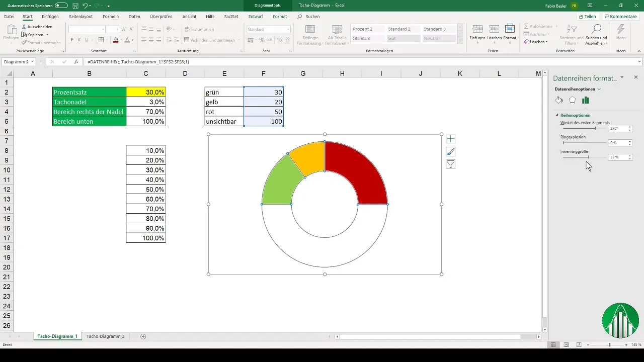This screenshot has width=644, height=362.
Task: Open chart filter funnel button
Action: coord(451,164)
